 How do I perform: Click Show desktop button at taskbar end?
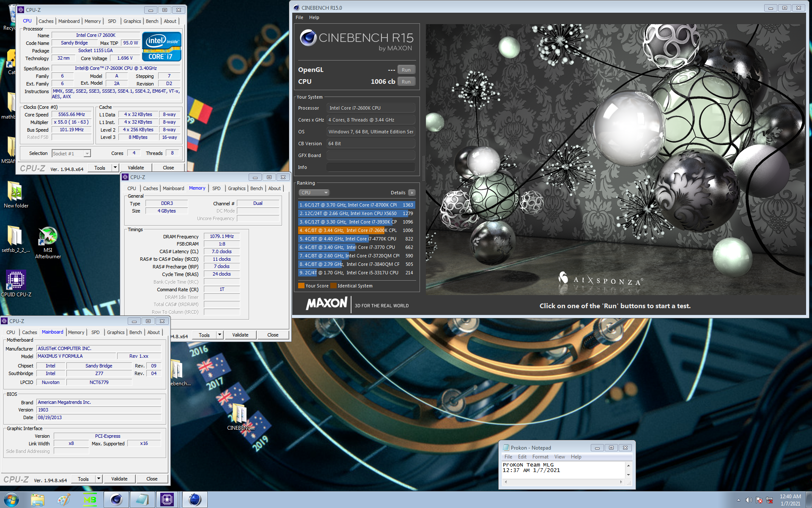pos(809,500)
